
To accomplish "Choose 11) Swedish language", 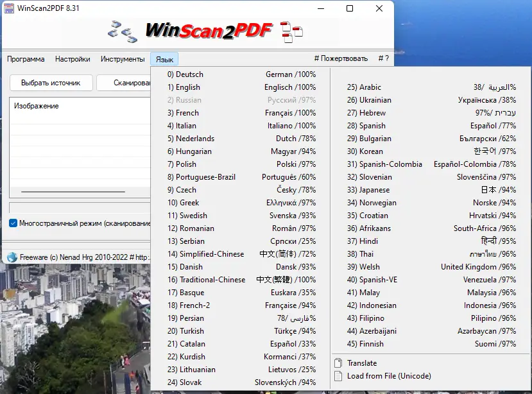I will point(241,216).
